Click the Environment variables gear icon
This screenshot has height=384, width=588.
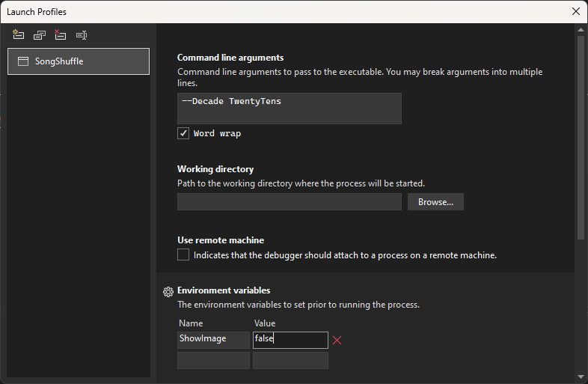168,292
